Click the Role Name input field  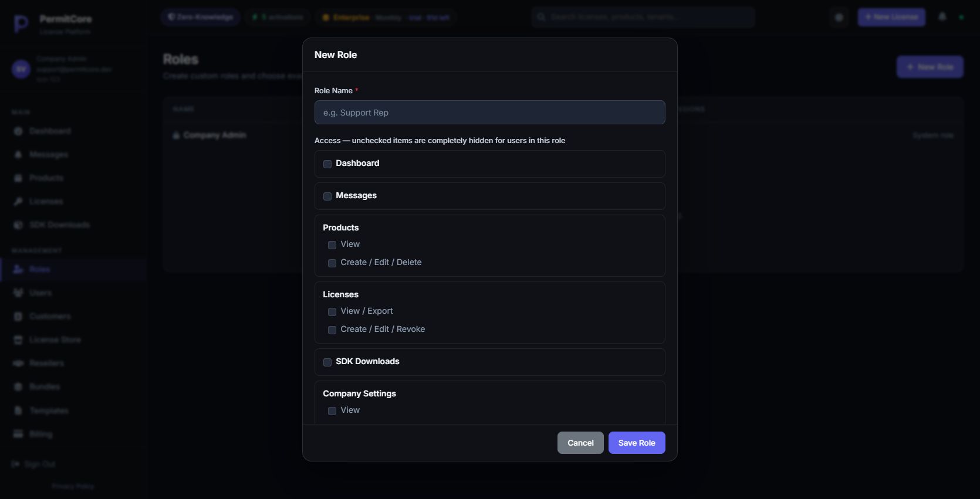click(x=489, y=113)
